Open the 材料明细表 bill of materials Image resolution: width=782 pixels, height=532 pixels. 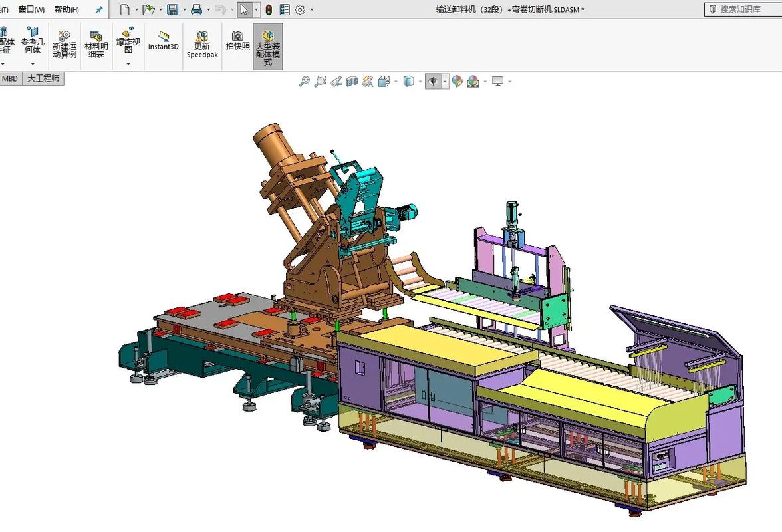tap(96, 44)
